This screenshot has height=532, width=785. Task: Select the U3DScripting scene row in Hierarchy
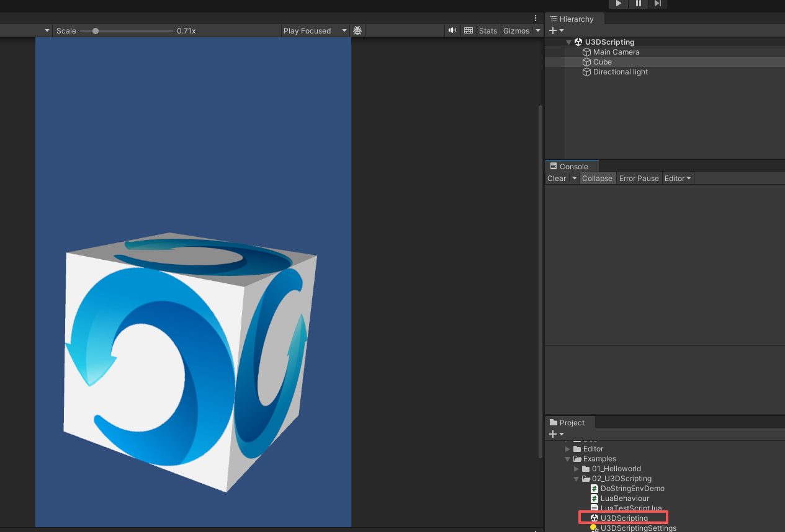point(665,42)
